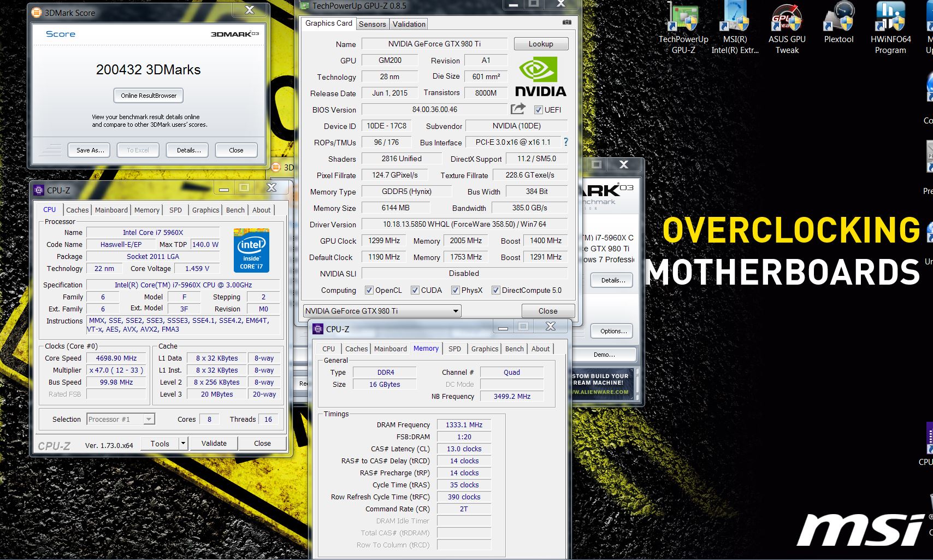Click Alienware ad banner in 3DMark03
933x560 pixels.
click(x=603, y=384)
